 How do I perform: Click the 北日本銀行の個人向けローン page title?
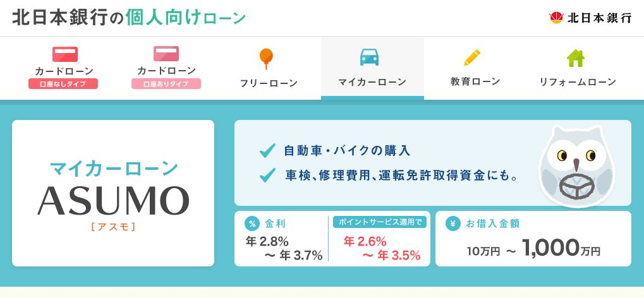[x=129, y=18]
